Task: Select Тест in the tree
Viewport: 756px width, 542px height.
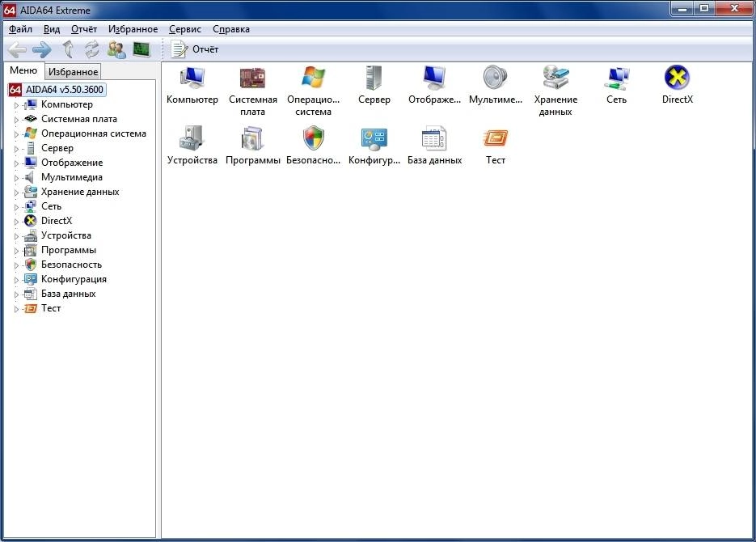Action: click(x=51, y=307)
